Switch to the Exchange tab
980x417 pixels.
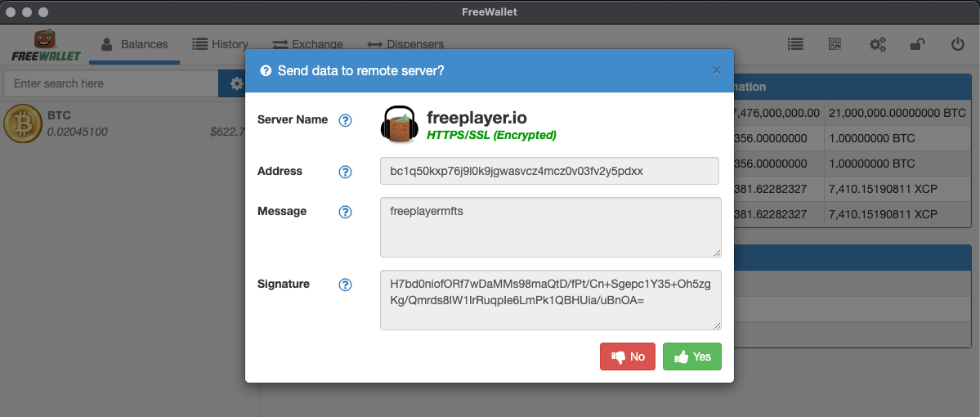pyautogui.click(x=308, y=44)
